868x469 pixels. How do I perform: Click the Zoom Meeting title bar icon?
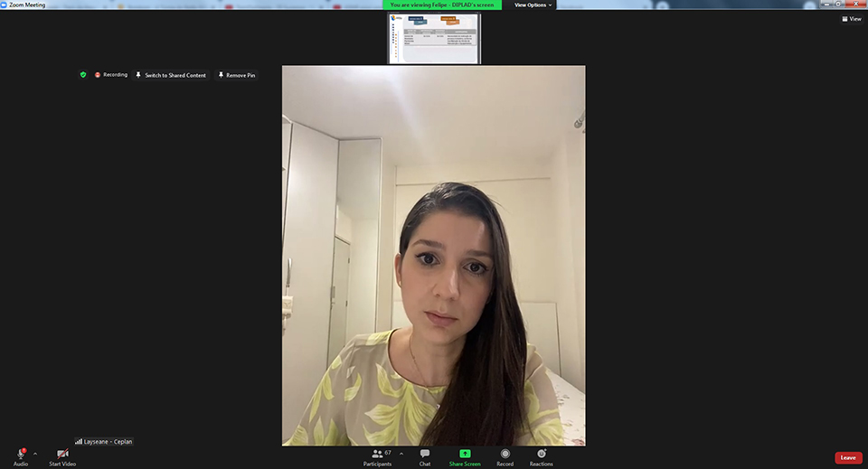tap(5, 5)
